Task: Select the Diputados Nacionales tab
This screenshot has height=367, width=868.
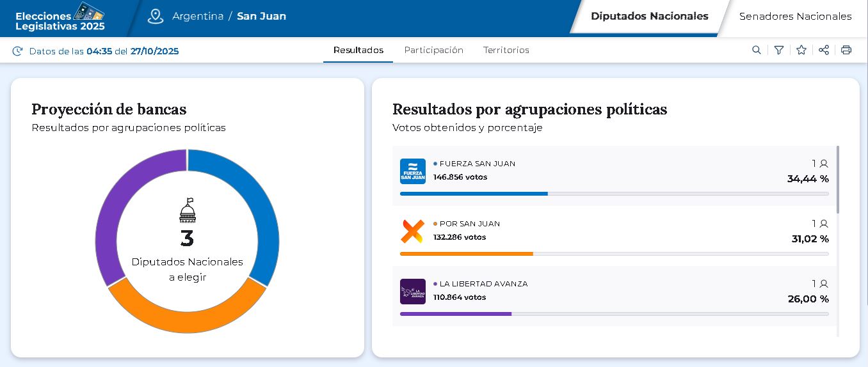Action: 649,17
